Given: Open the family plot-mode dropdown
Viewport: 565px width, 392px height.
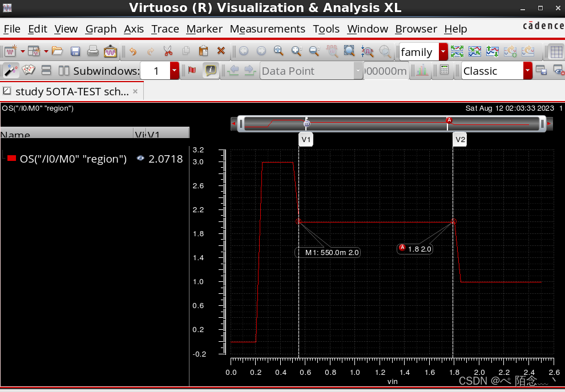Looking at the screenshot, I should 443,52.
